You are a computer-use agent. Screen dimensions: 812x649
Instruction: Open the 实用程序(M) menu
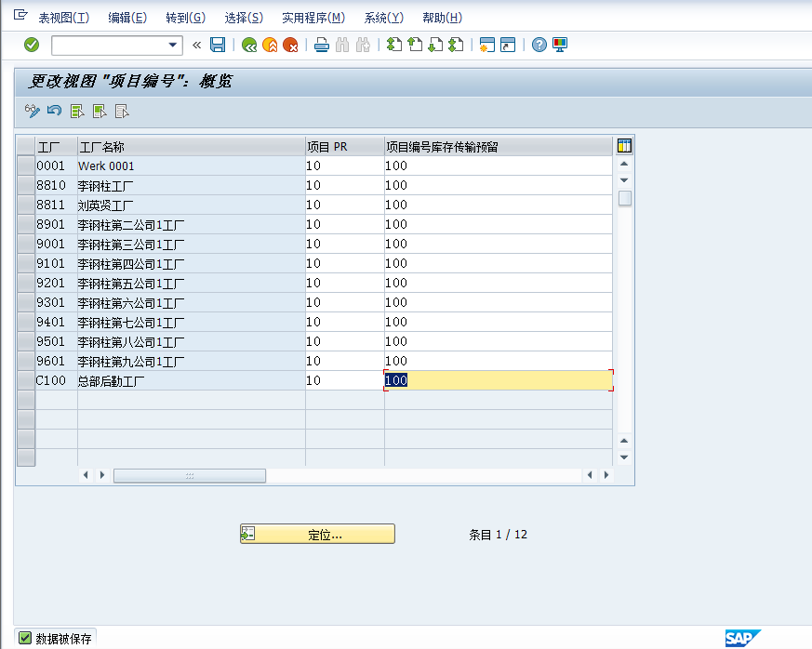coord(313,18)
